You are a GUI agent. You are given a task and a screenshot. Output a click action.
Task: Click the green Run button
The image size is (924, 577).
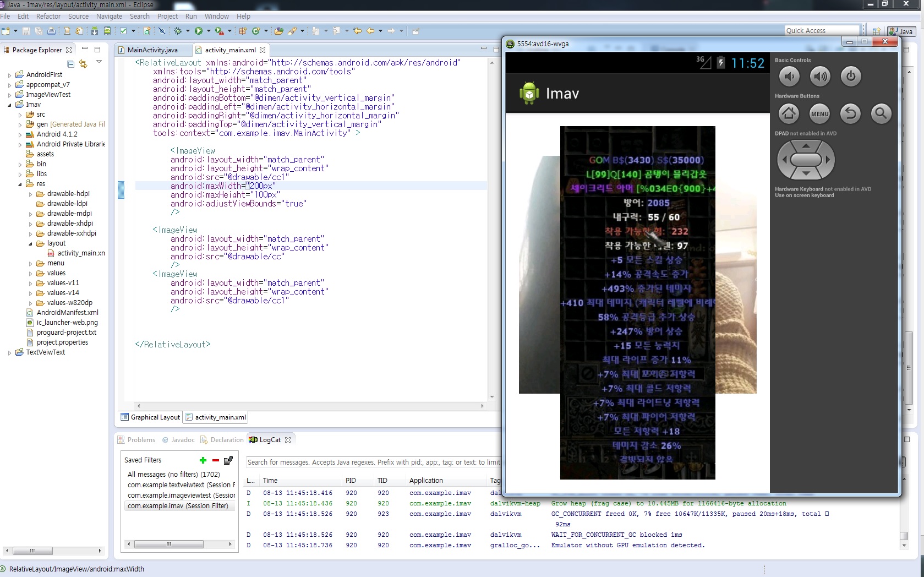point(199,31)
